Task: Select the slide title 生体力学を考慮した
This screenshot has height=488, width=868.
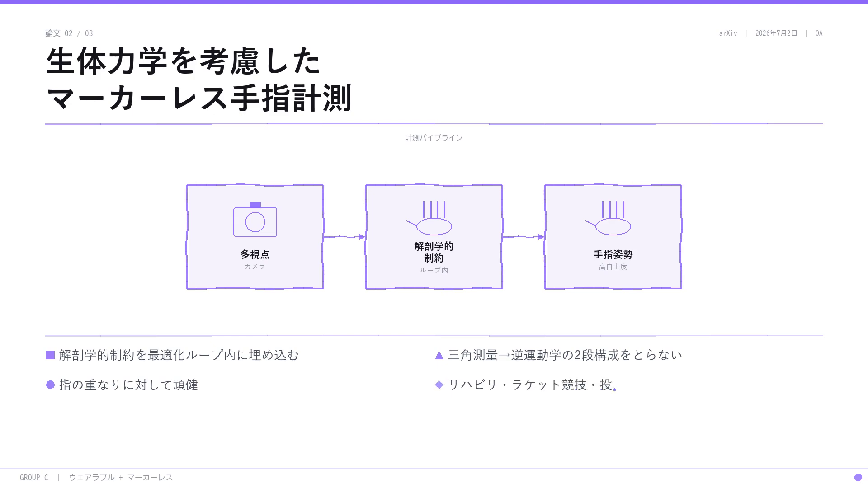Action: 184,61
